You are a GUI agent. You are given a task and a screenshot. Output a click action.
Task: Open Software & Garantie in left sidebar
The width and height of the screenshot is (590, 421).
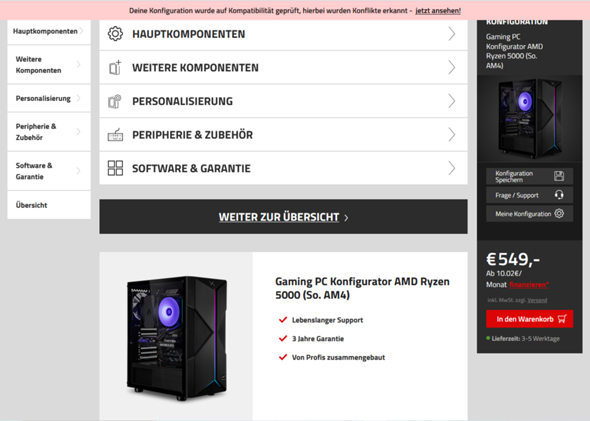pos(49,171)
